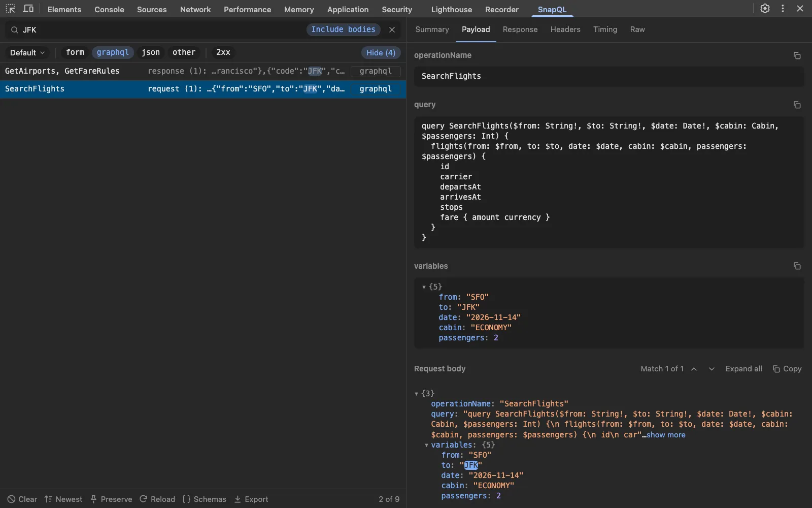The height and width of the screenshot is (508, 812).
Task: Jump to the next match arrow
Action: [712, 369]
